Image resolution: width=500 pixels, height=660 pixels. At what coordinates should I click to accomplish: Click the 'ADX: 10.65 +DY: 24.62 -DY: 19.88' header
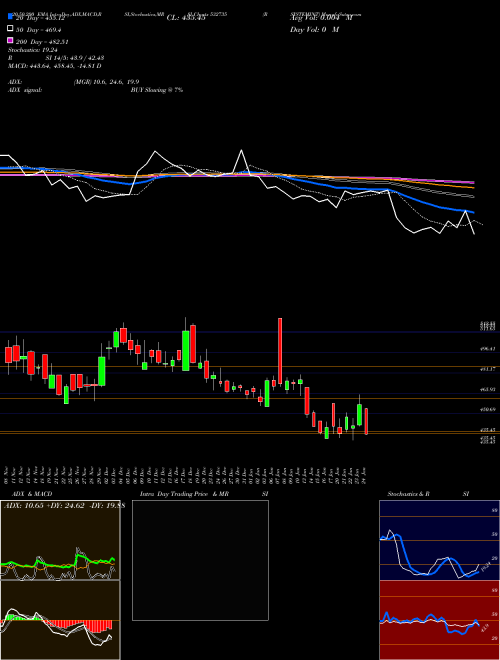pos(64,506)
